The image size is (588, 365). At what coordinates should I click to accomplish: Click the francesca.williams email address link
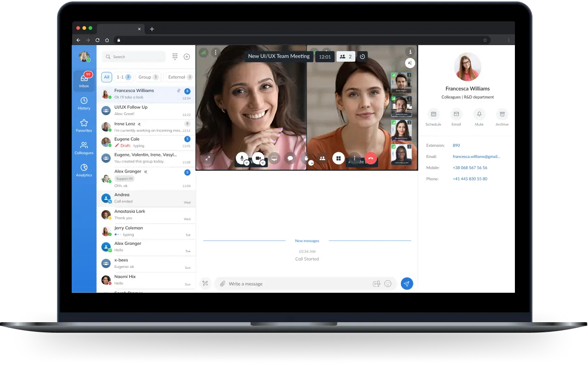click(x=476, y=156)
